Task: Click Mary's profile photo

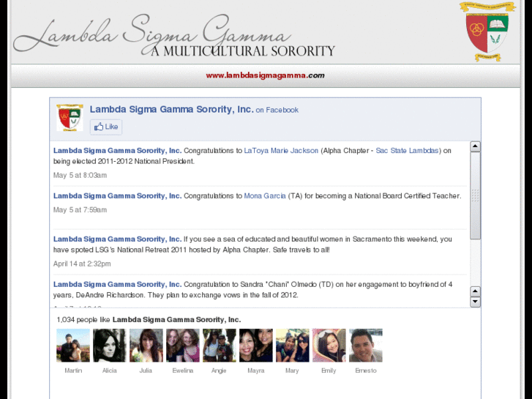Action: (293, 346)
